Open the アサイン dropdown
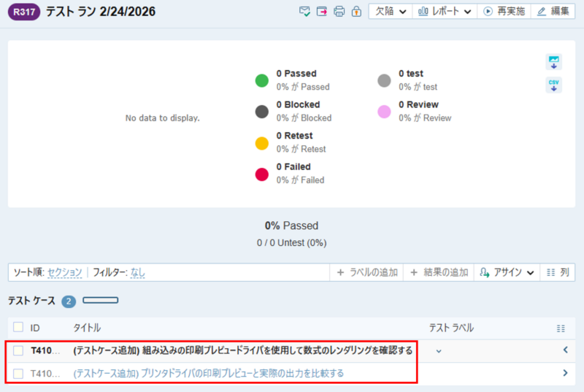 click(507, 272)
